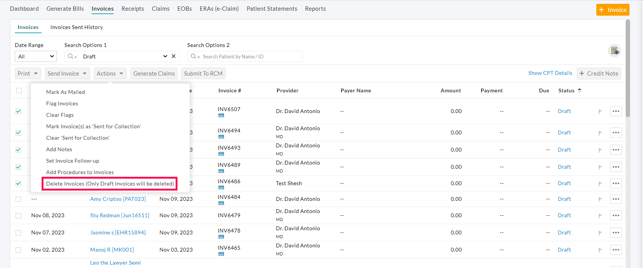Open the Date Range dropdown
The image size is (644, 268).
pos(36,57)
